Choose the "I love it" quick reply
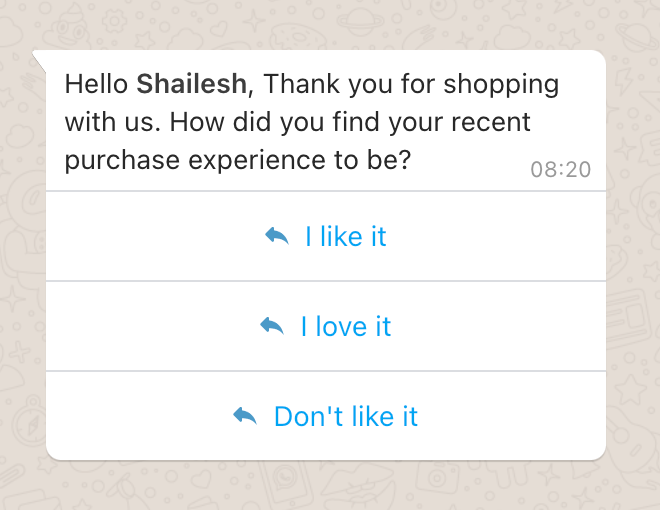Screen dimensions: 660x510 (326, 326)
